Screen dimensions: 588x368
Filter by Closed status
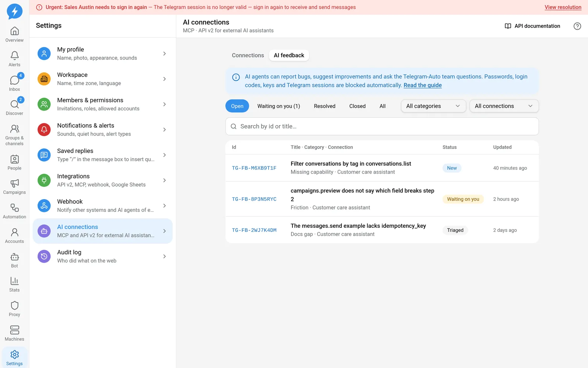(x=357, y=106)
